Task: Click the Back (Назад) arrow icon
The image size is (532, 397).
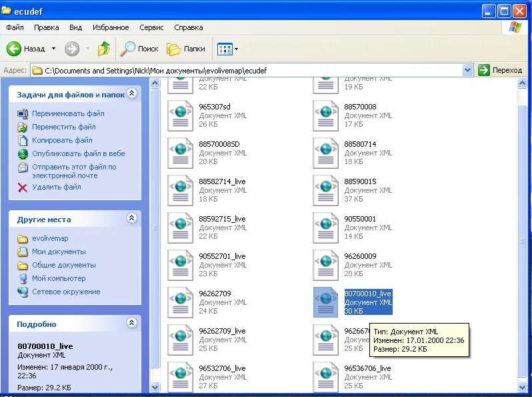Action: coord(14,49)
